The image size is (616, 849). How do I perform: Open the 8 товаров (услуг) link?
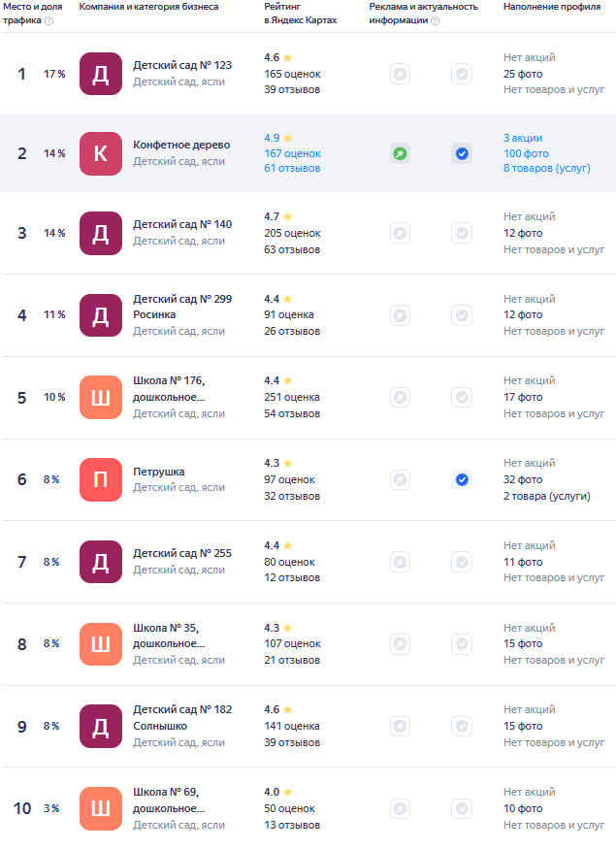[547, 169]
